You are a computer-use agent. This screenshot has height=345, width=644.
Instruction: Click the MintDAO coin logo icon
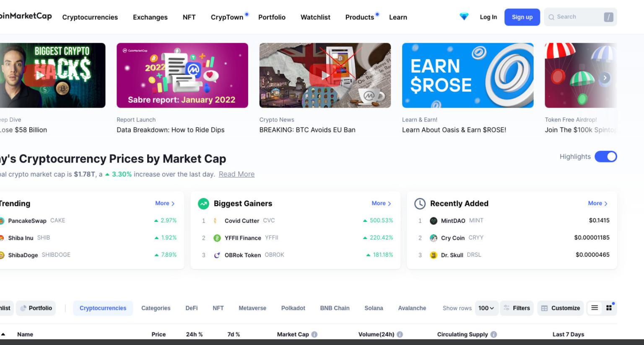coord(434,221)
